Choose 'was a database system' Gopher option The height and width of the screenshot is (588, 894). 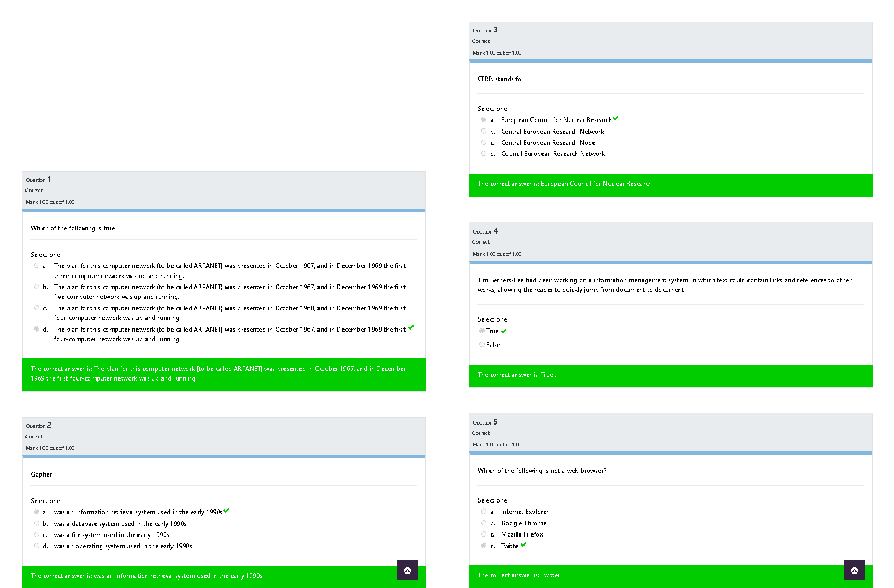37,523
